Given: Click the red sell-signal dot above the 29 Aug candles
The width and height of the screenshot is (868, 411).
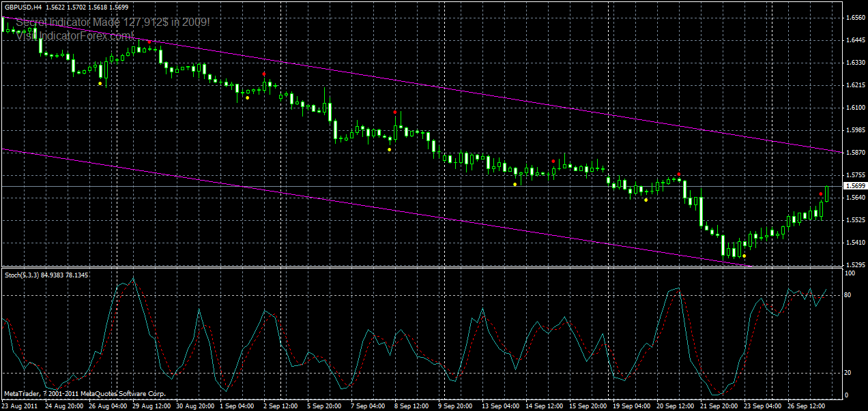Looking at the screenshot, I should (149, 42).
